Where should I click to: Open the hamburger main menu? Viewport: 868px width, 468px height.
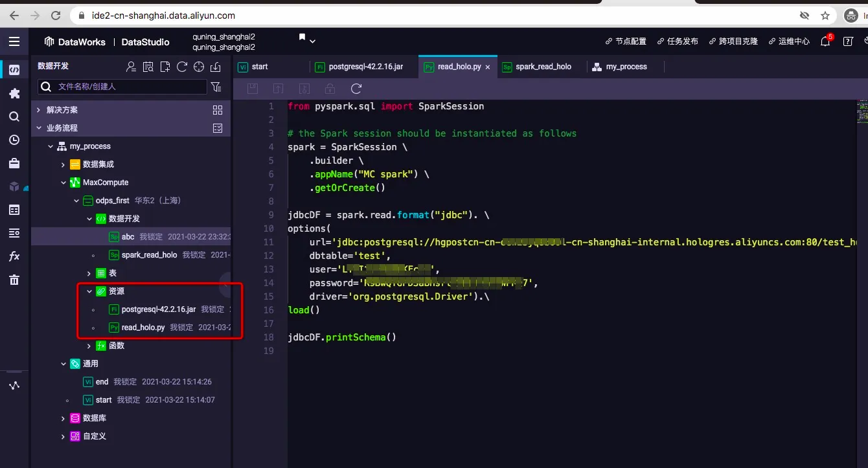click(x=14, y=42)
